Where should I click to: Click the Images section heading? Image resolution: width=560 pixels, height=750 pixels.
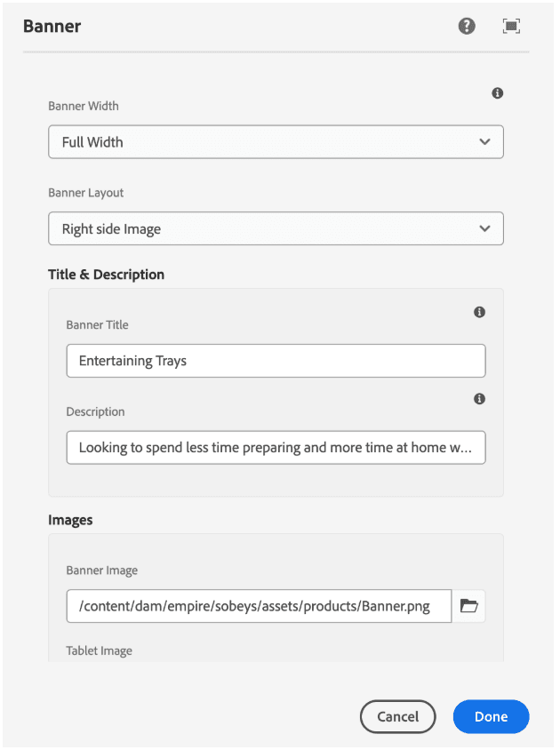[x=70, y=520]
